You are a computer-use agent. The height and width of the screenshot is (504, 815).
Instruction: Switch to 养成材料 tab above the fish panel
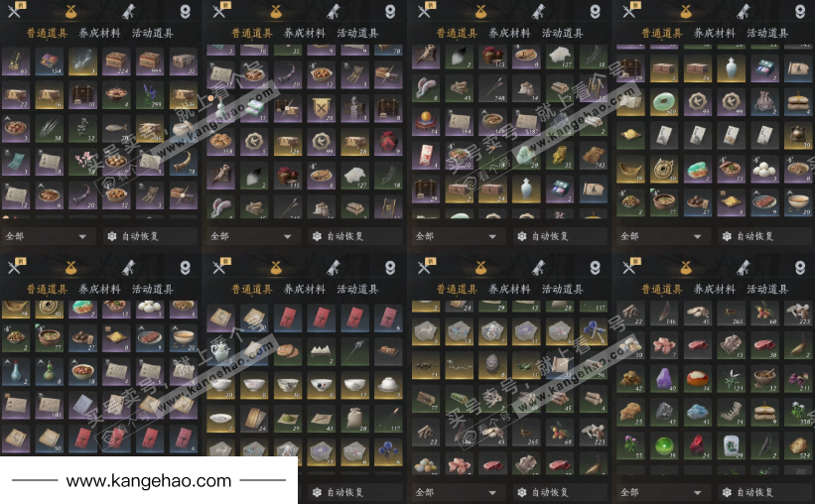(99, 33)
